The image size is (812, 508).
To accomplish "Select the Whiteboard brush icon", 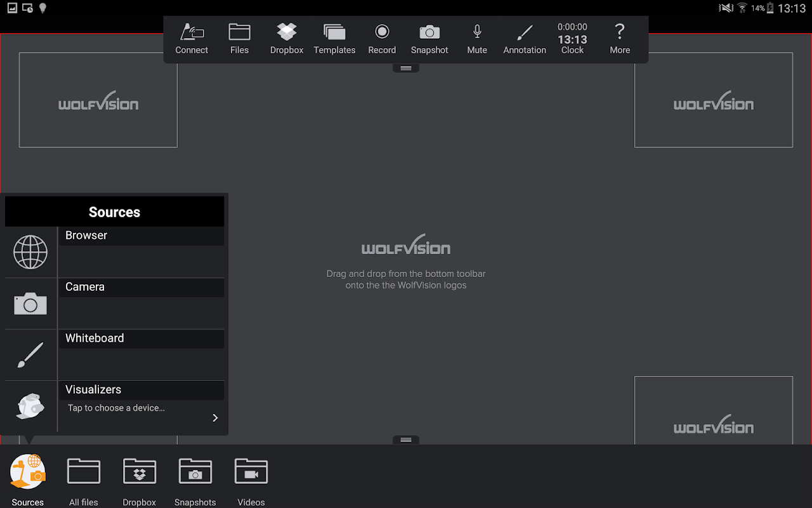I will [30, 355].
